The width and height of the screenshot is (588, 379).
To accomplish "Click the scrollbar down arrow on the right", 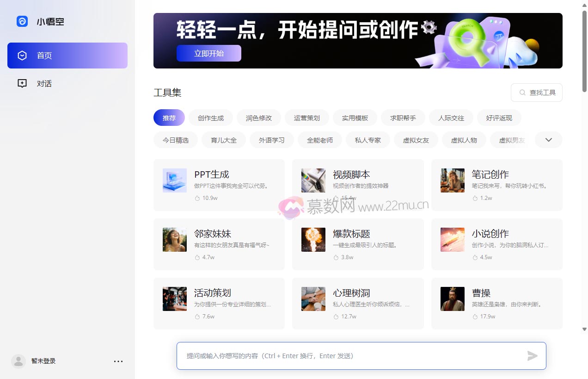I will (584, 329).
